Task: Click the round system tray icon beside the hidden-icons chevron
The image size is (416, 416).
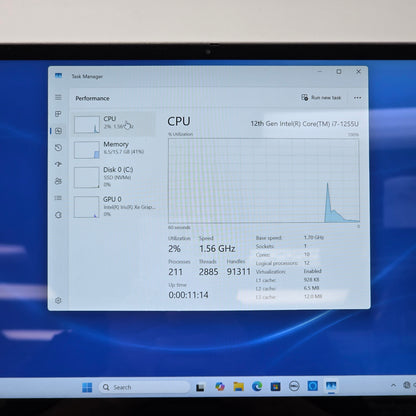Action: coord(407,385)
